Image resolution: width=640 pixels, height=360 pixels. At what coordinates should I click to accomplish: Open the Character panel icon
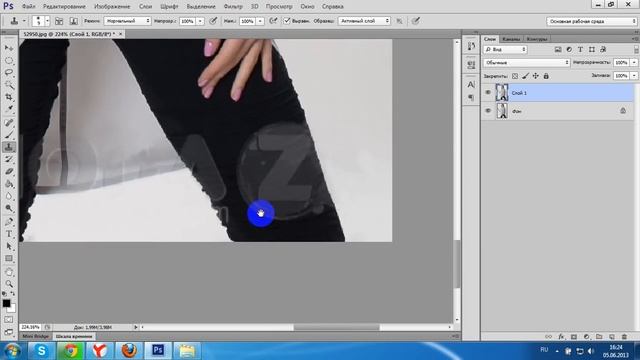click(x=471, y=84)
